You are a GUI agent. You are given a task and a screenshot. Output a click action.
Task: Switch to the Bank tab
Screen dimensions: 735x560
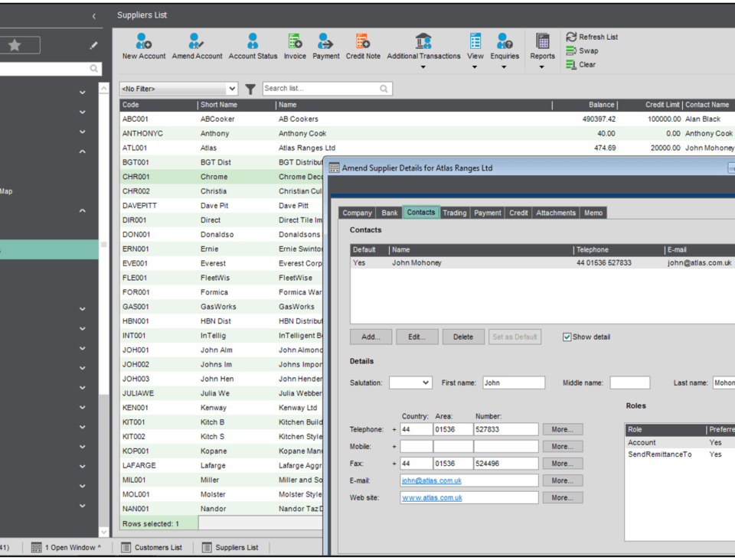pyautogui.click(x=389, y=213)
